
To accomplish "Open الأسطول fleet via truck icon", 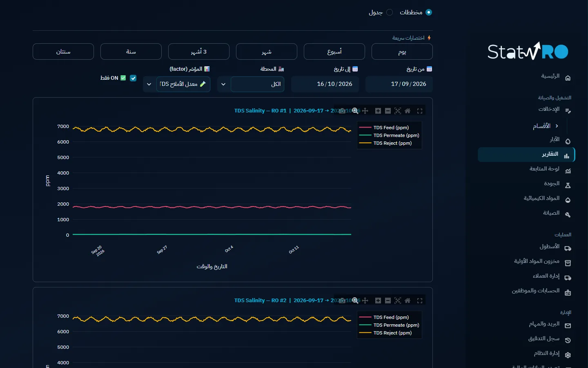I will (x=568, y=248).
